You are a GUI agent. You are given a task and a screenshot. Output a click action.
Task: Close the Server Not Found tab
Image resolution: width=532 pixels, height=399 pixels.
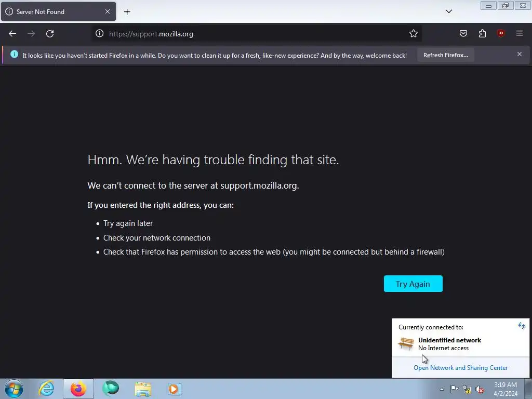click(108, 11)
